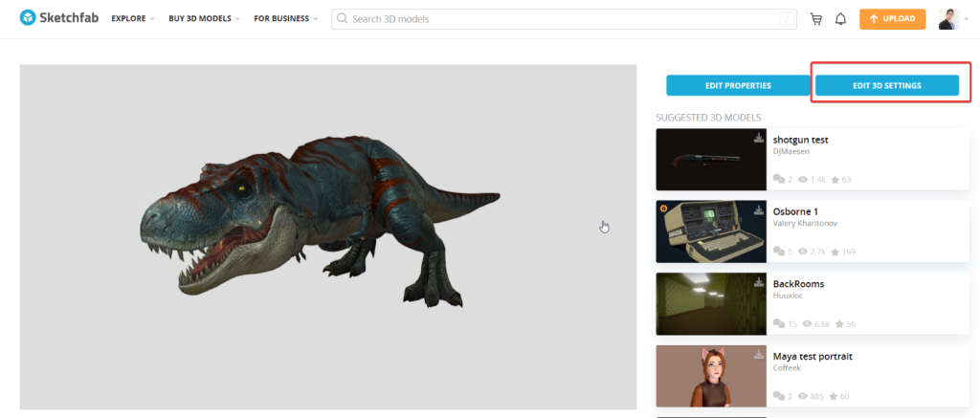Click the user profile avatar
Viewport: 980px width, 418px height.
click(x=948, y=19)
